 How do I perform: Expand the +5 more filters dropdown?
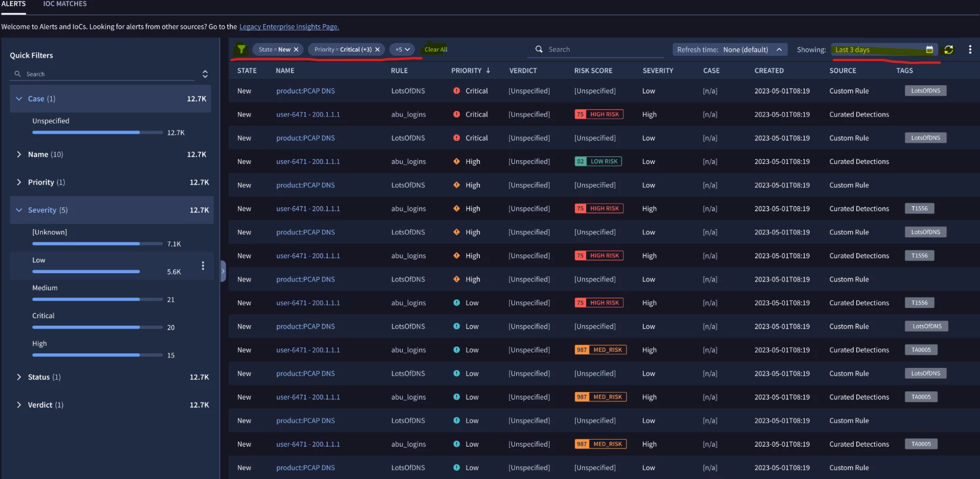[402, 49]
